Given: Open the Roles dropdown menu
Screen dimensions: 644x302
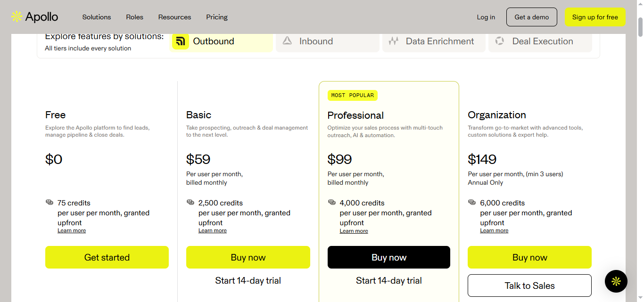Looking at the screenshot, I should tap(134, 17).
